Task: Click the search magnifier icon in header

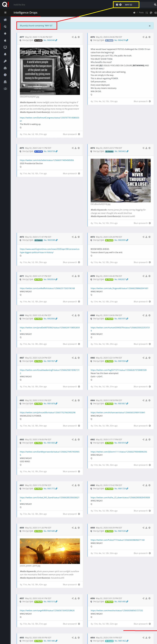Action: (x=155, y=5)
